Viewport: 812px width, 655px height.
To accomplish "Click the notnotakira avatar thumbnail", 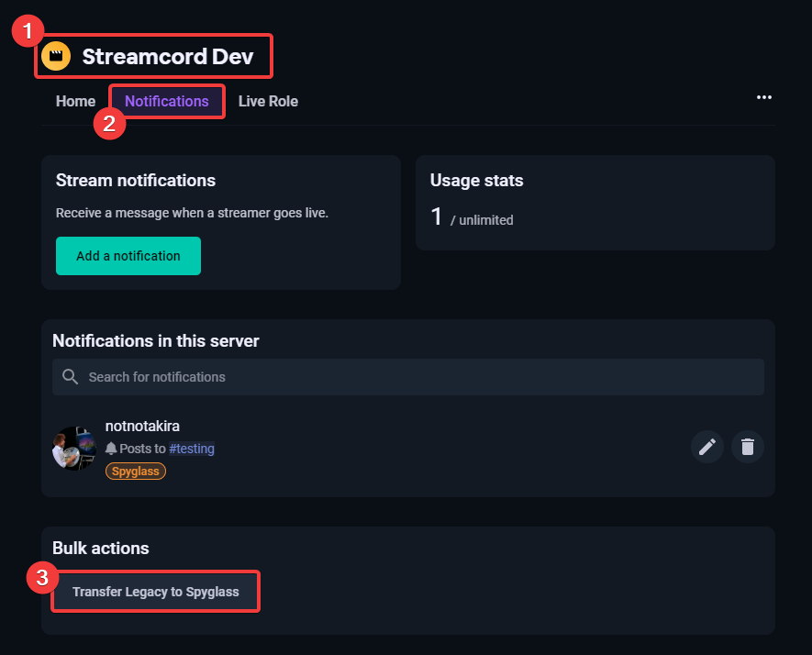I will (x=74, y=449).
